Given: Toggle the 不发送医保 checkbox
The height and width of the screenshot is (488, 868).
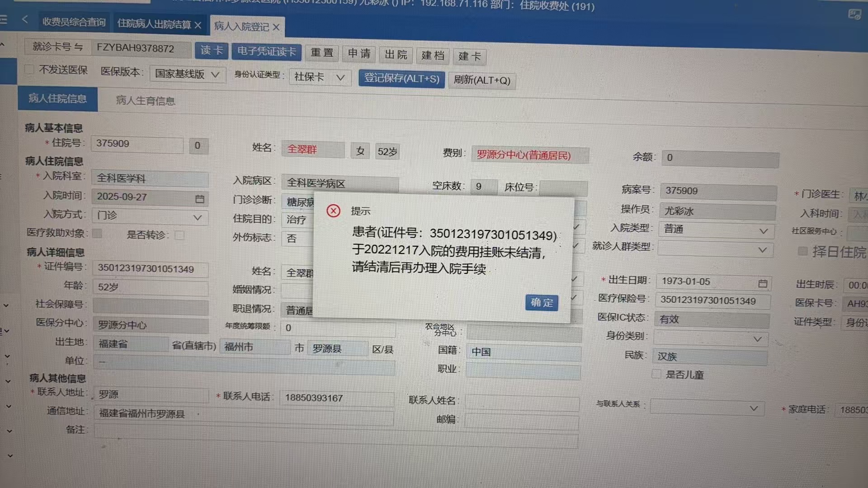Looking at the screenshot, I should (29, 70).
